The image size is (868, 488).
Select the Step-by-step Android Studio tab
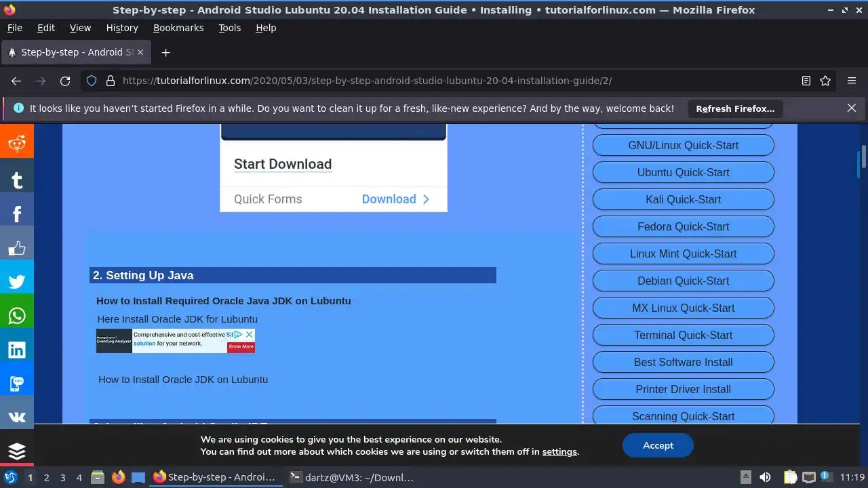point(77,52)
